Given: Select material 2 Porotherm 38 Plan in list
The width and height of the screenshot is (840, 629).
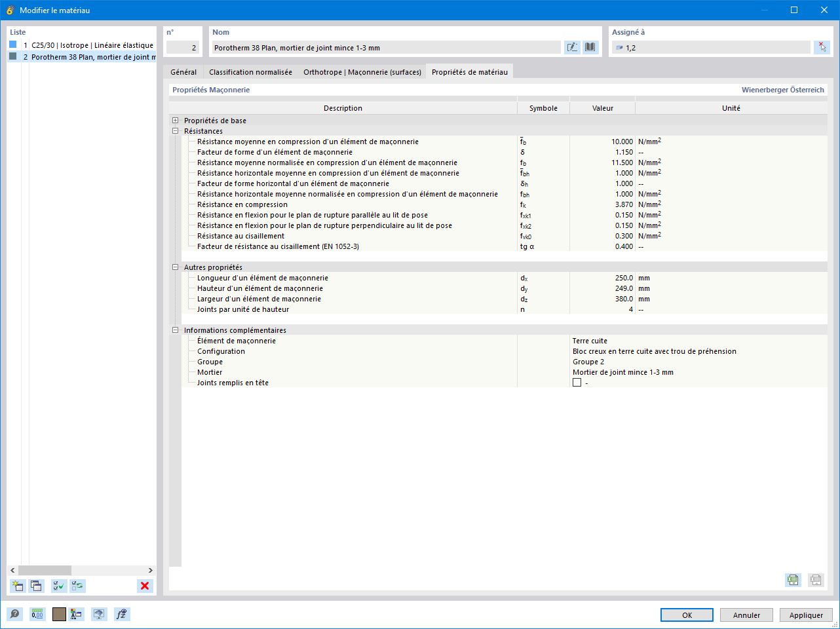Looking at the screenshot, I should click(82, 57).
